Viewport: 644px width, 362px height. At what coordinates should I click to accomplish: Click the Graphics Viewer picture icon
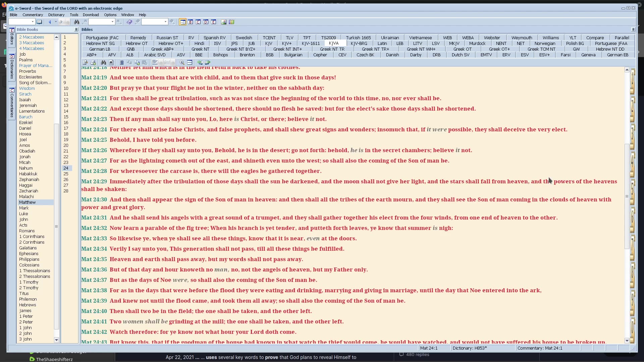[224, 22]
